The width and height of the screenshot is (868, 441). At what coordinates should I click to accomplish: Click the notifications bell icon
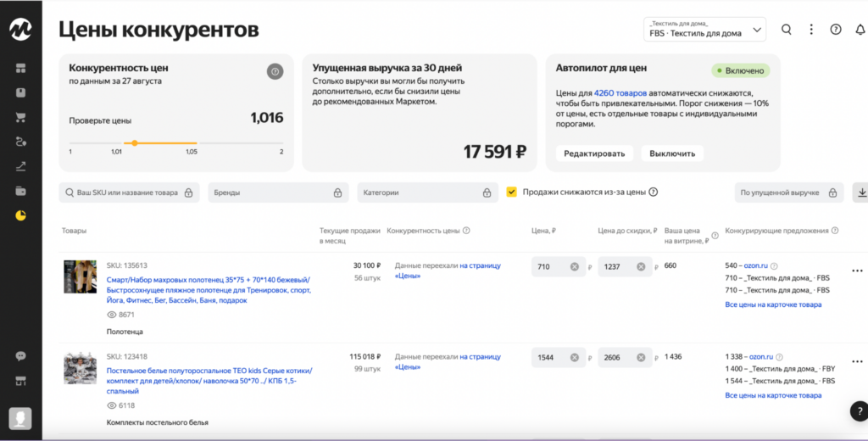(x=860, y=30)
